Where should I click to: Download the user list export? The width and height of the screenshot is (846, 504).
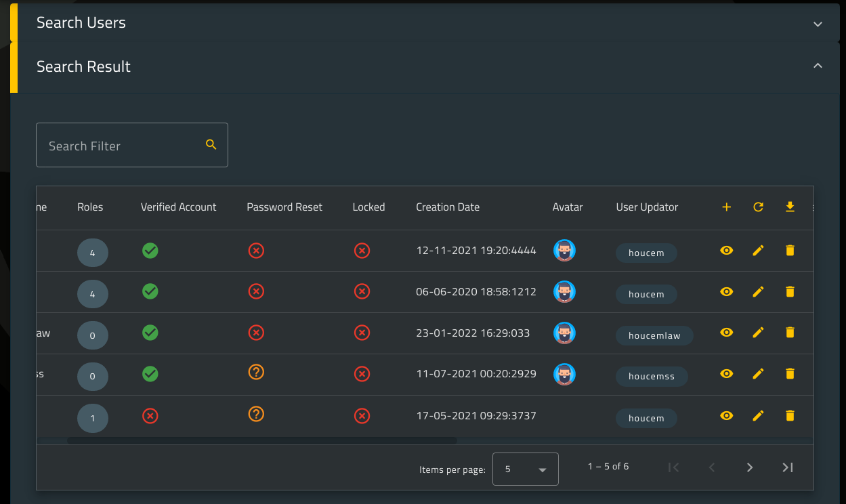click(x=790, y=207)
